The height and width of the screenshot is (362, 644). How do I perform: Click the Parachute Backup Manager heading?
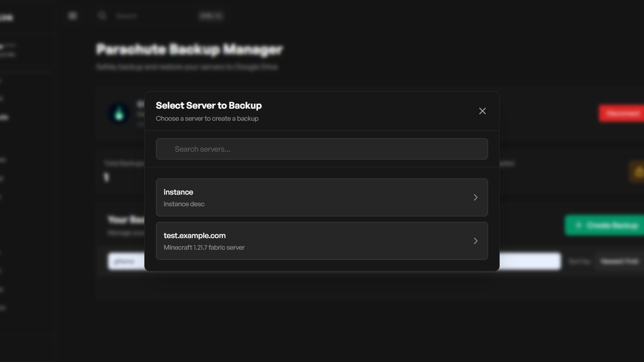tap(189, 49)
